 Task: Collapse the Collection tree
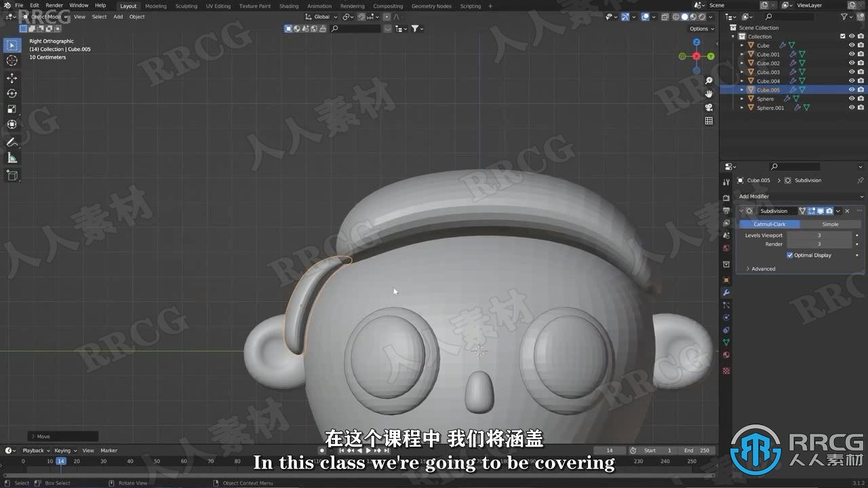[734, 37]
